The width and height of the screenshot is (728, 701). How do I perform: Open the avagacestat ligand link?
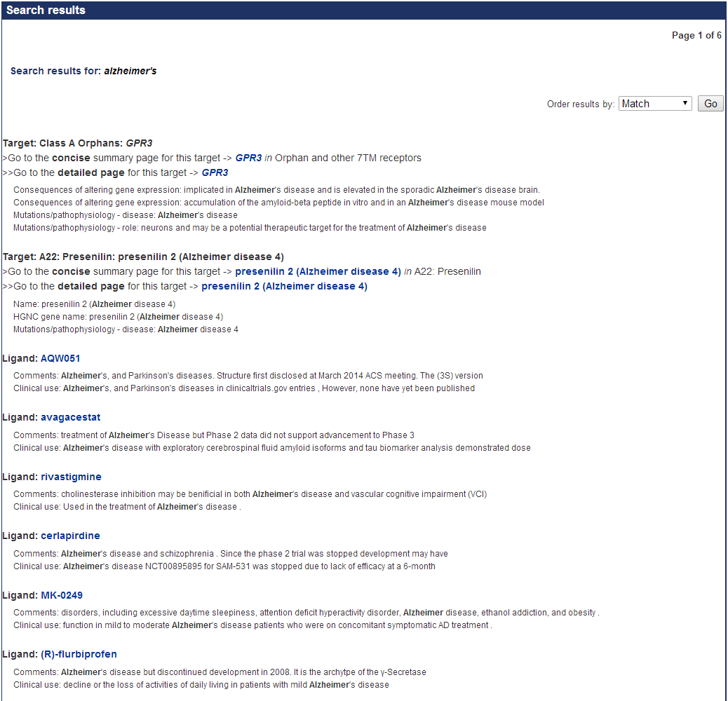[70, 417]
